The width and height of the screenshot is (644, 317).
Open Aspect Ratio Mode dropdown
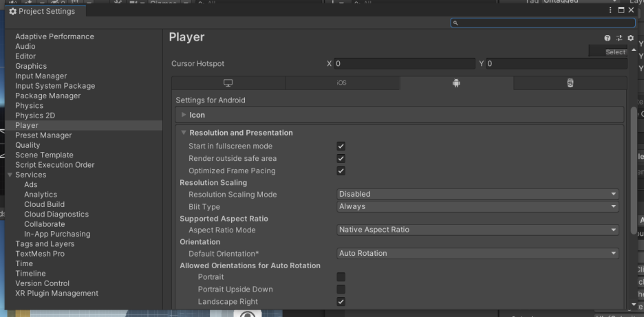click(x=477, y=230)
